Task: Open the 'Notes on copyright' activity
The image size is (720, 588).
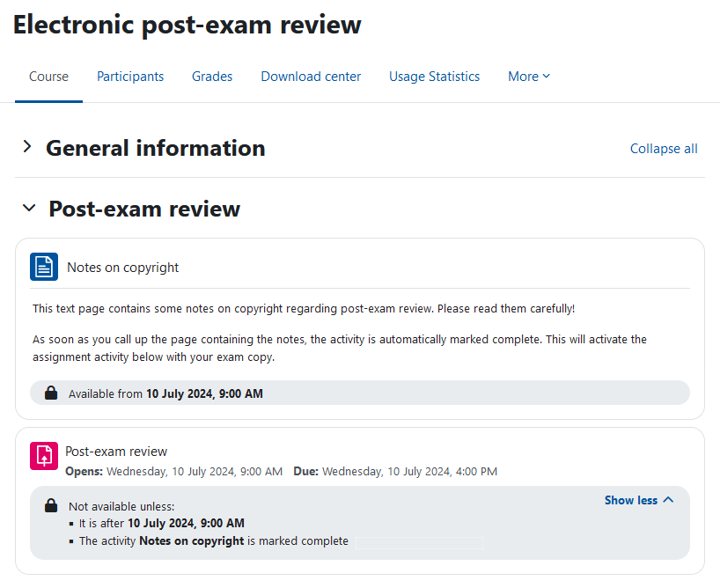Action: click(x=122, y=266)
